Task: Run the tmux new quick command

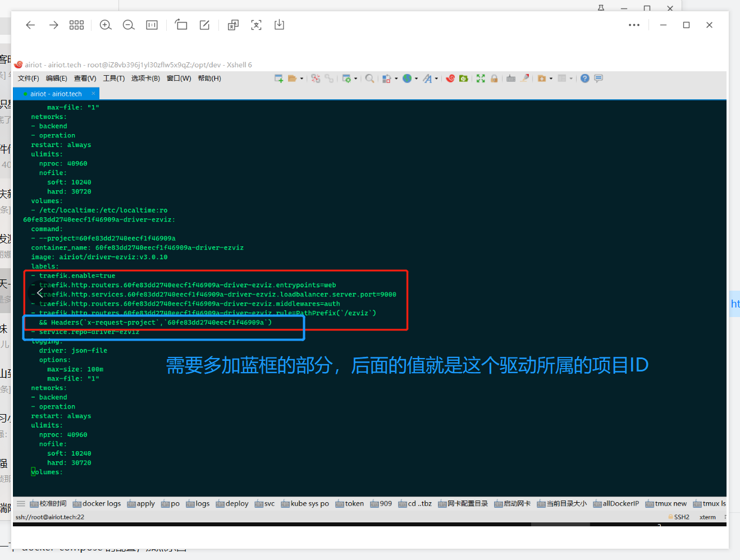Action: [666, 503]
